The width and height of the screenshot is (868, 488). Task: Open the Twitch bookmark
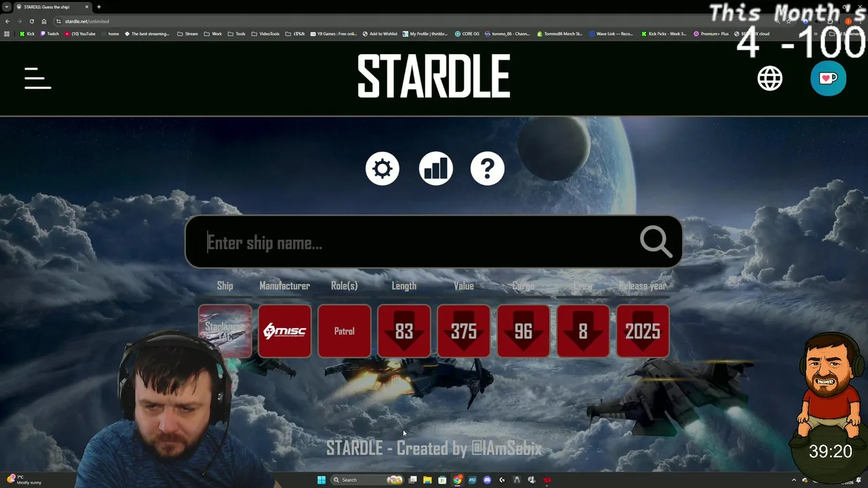50,34
